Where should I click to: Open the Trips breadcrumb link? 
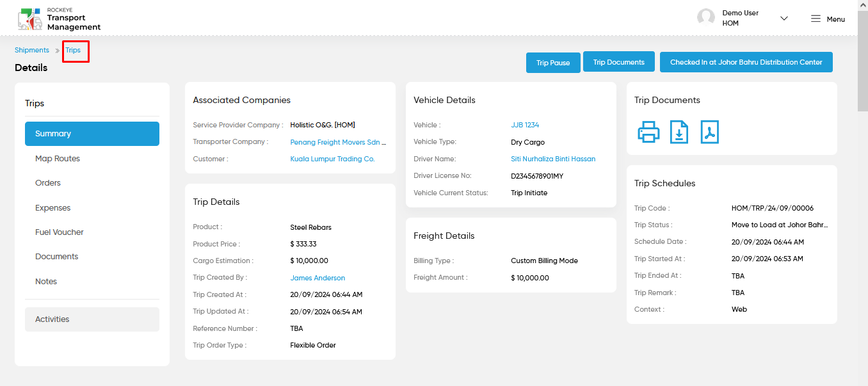coord(73,50)
